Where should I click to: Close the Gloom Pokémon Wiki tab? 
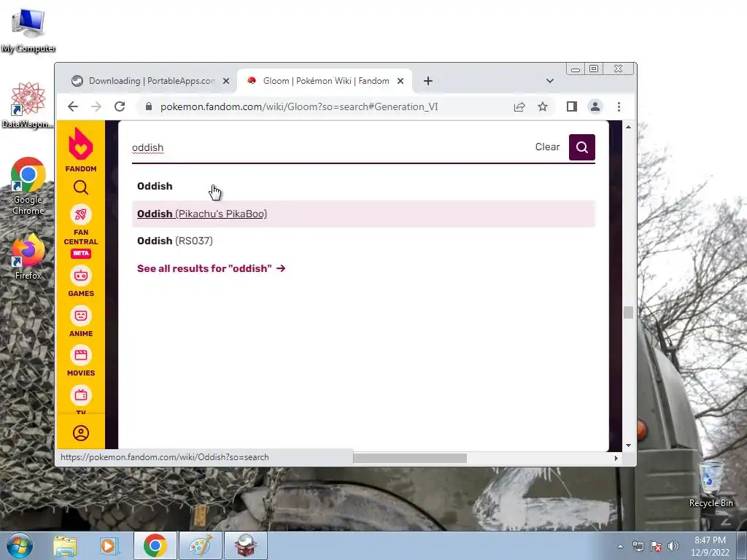[x=400, y=81]
